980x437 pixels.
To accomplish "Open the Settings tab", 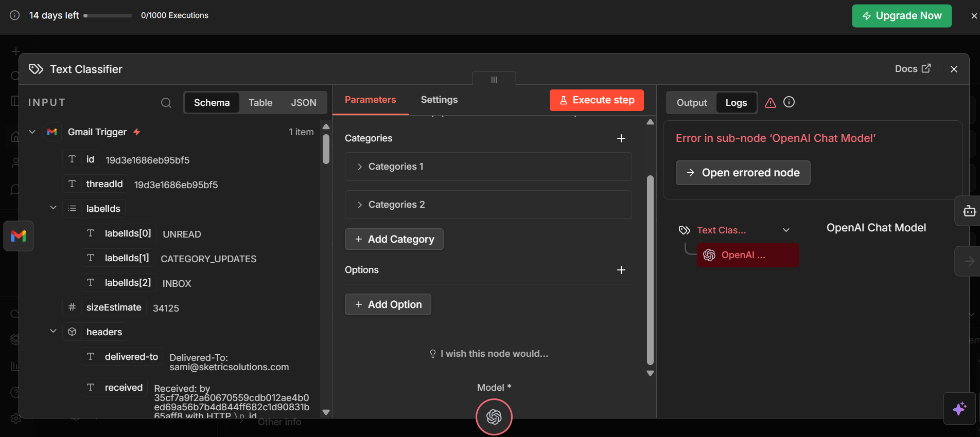I will [x=439, y=100].
